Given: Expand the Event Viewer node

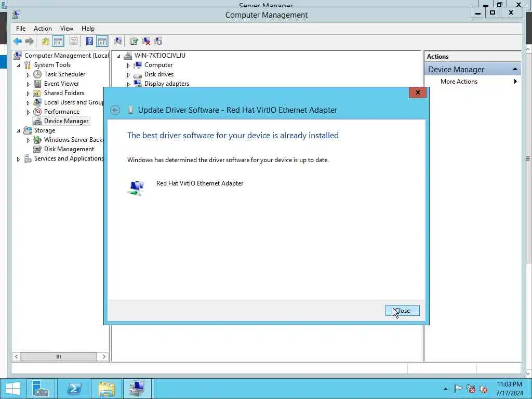Looking at the screenshot, I should click(28, 84).
